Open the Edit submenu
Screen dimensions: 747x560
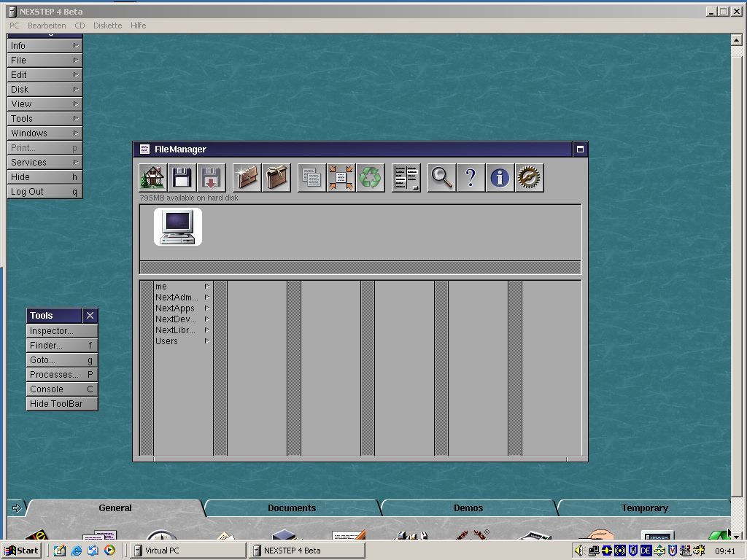pos(44,75)
